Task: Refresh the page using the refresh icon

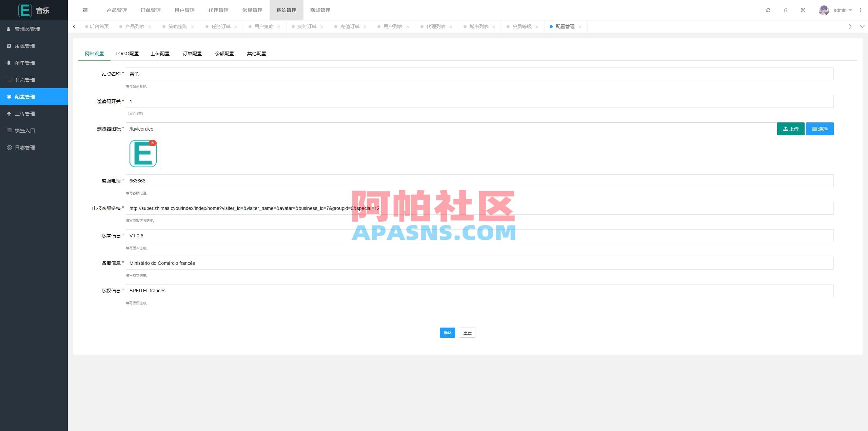Action: 768,10
